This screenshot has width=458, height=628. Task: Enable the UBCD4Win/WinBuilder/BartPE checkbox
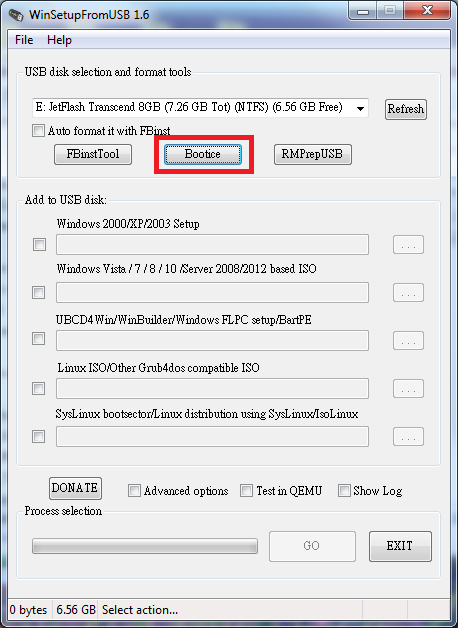coord(38,339)
